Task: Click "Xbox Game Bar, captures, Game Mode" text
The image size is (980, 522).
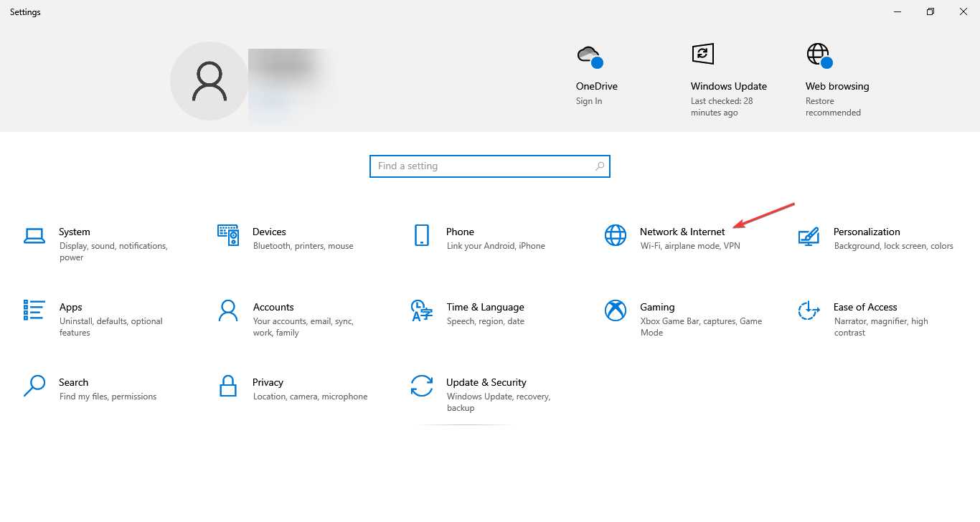Action: tap(702, 327)
